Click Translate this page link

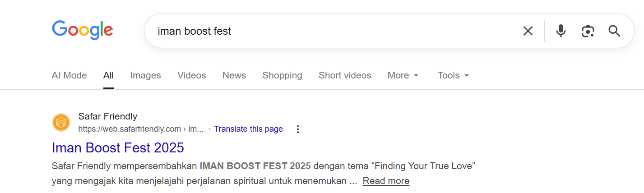click(x=248, y=129)
